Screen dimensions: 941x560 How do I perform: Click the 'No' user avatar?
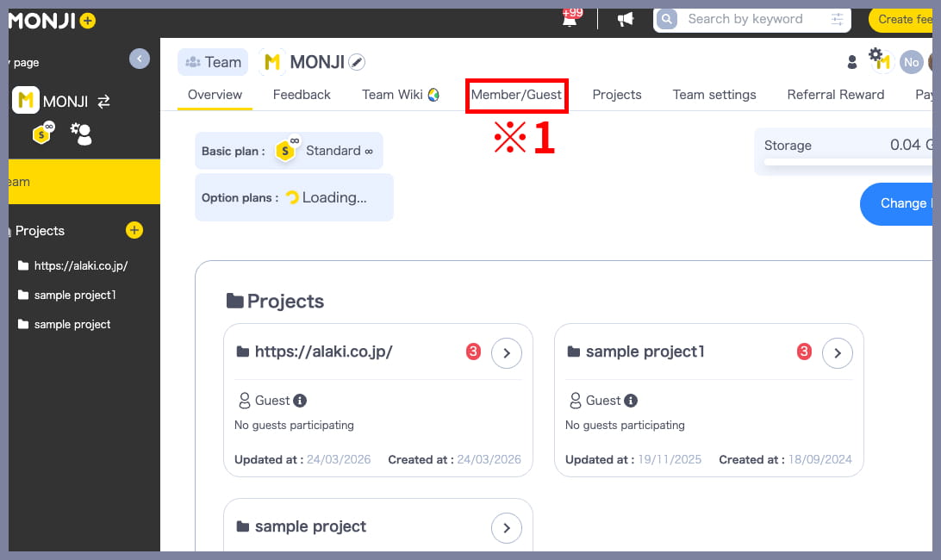[x=911, y=62]
